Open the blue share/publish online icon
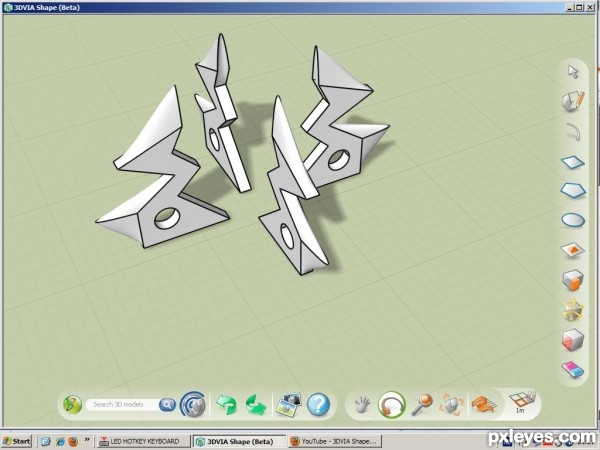Viewport: 600px width, 450px height. pyautogui.click(x=193, y=404)
